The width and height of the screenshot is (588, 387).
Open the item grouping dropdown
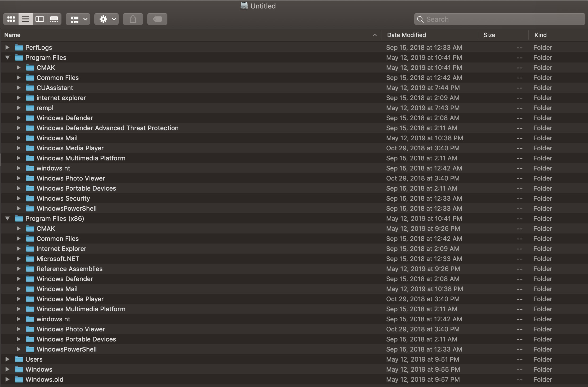pyautogui.click(x=78, y=19)
